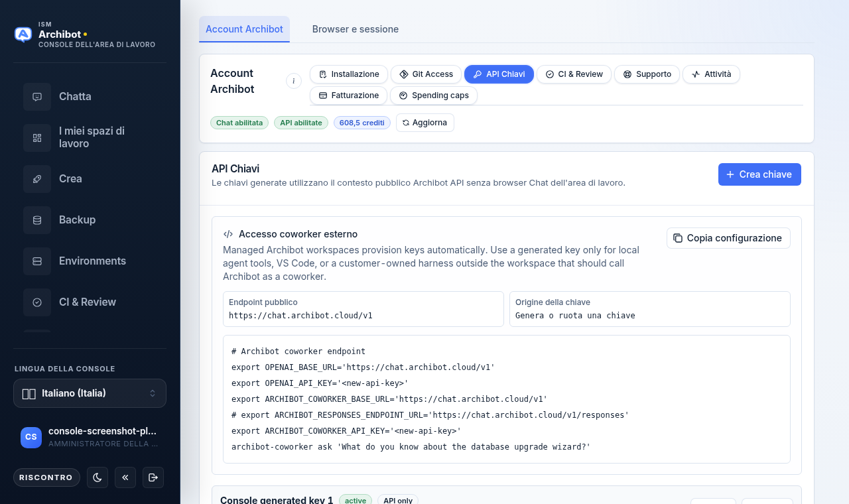Click the Copia configurazione button
The image size is (849, 504).
pyautogui.click(x=728, y=238)
